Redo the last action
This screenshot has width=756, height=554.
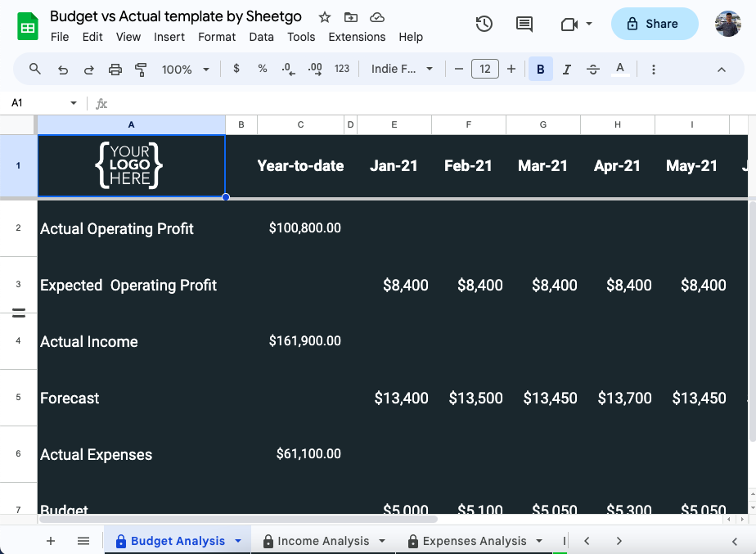click(88, 70)
